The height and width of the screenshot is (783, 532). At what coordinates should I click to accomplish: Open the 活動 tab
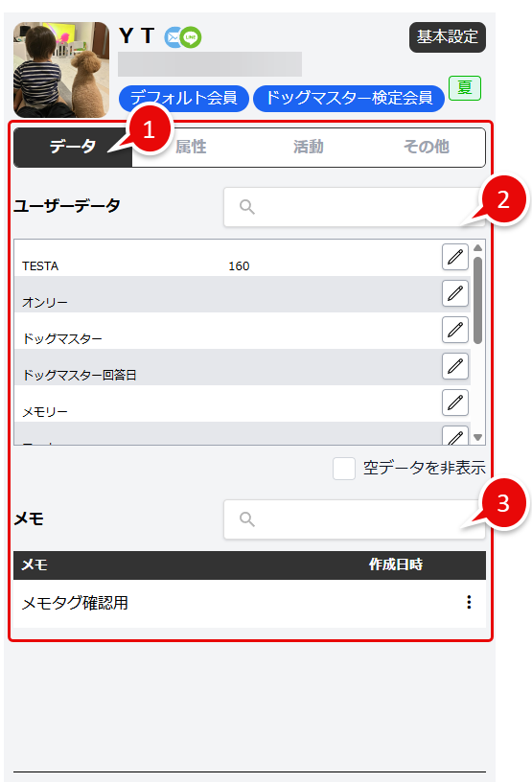309,147
